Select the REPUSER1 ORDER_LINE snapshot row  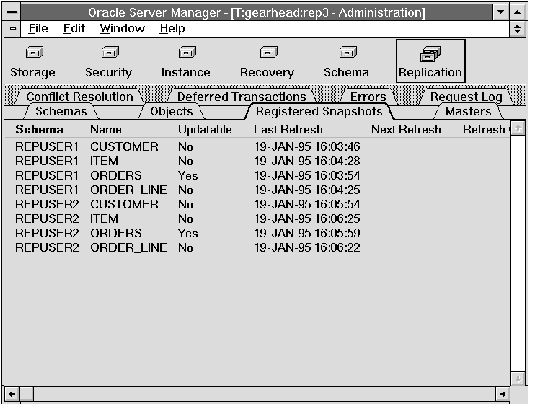[x=188, y=190]
